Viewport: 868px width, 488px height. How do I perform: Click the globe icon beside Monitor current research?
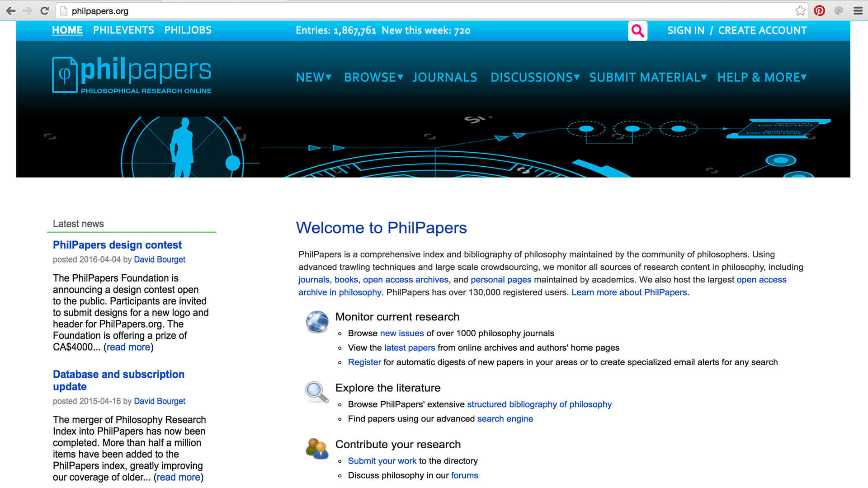[x=317, y=322]
